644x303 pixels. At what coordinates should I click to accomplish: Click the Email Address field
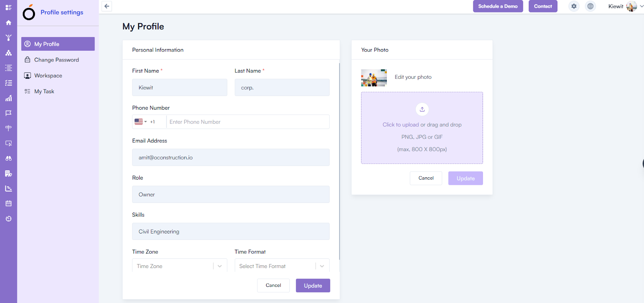pyautogui.click(x=231, y=158)
